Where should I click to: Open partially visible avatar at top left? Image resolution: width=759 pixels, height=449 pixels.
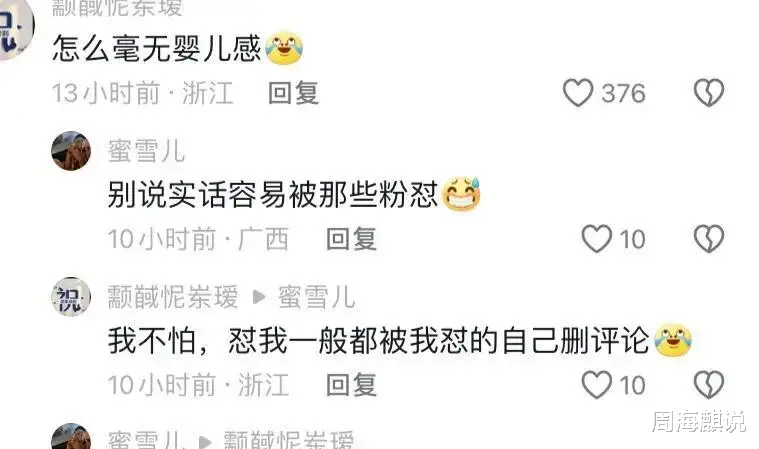(x=15, y=29)
